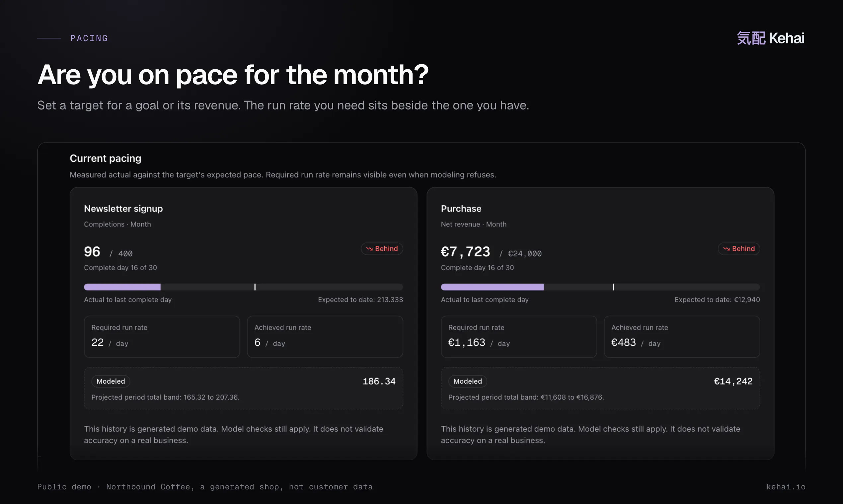Click the 'Current pacing' heading

106,158
